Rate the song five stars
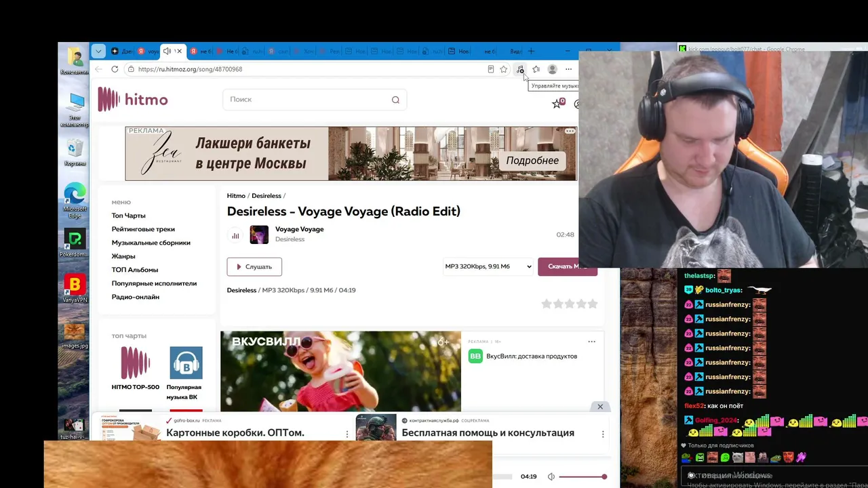The image size is (868, 488). coord(593,304)
